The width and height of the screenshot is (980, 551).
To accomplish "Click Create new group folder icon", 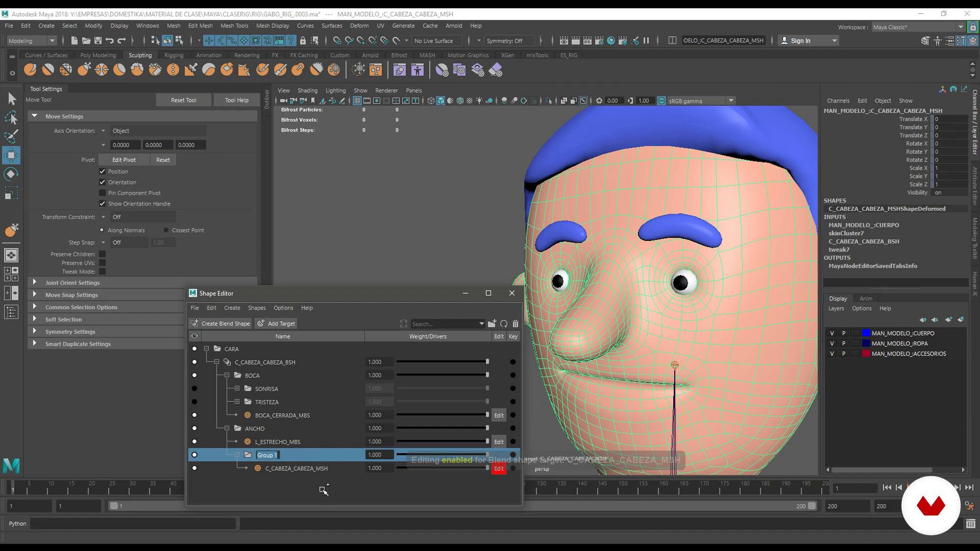I will pyautogui.click(x=492, y=323).
